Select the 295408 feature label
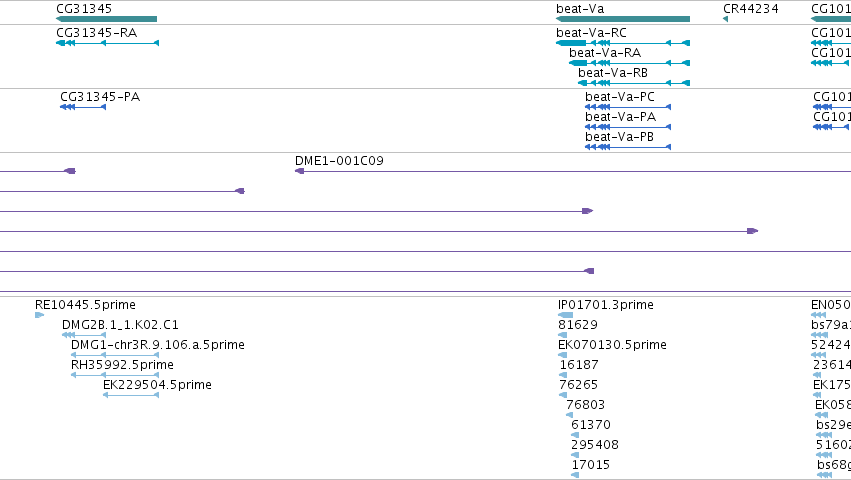 pyautogui.click(x=595, y=445)
